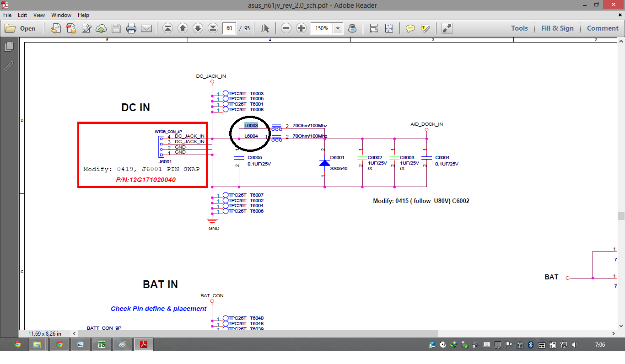Image resolution: width=625 pixels, height=364 pixels.
Task: Click the page number input field
Action: 229,28
